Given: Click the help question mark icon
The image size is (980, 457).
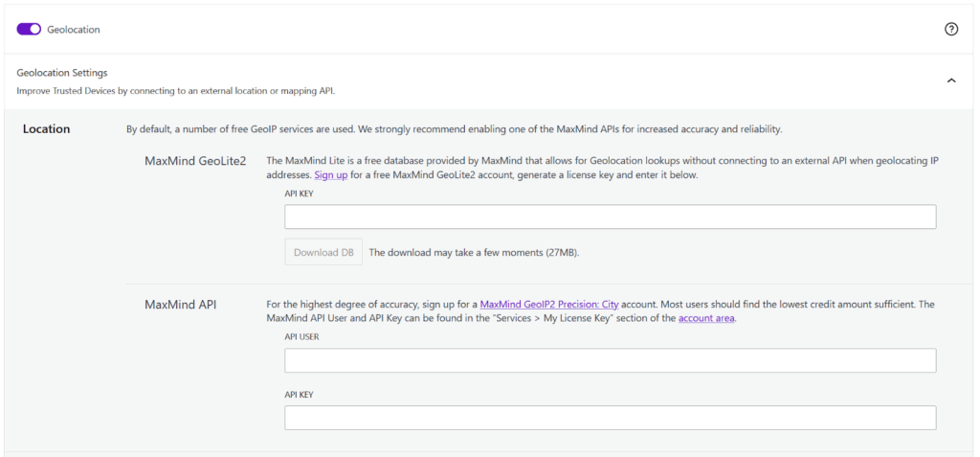Looking at the screenshot, I should click(950, 29).
